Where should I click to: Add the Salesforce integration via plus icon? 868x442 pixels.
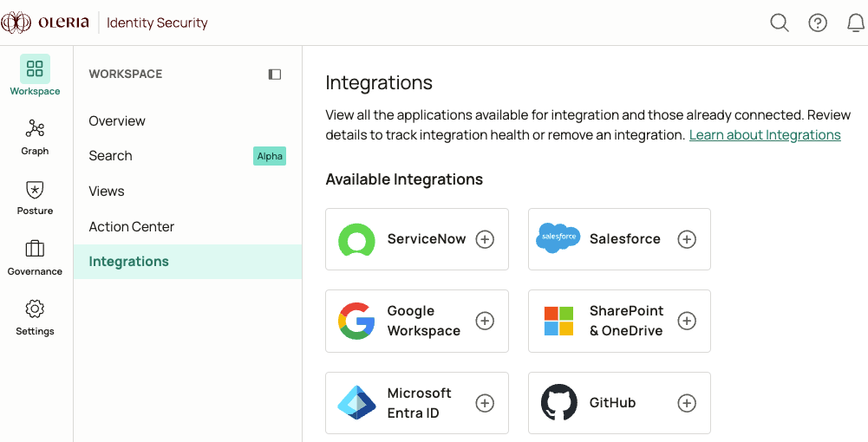pyautogui.click(x=687, y=239)
